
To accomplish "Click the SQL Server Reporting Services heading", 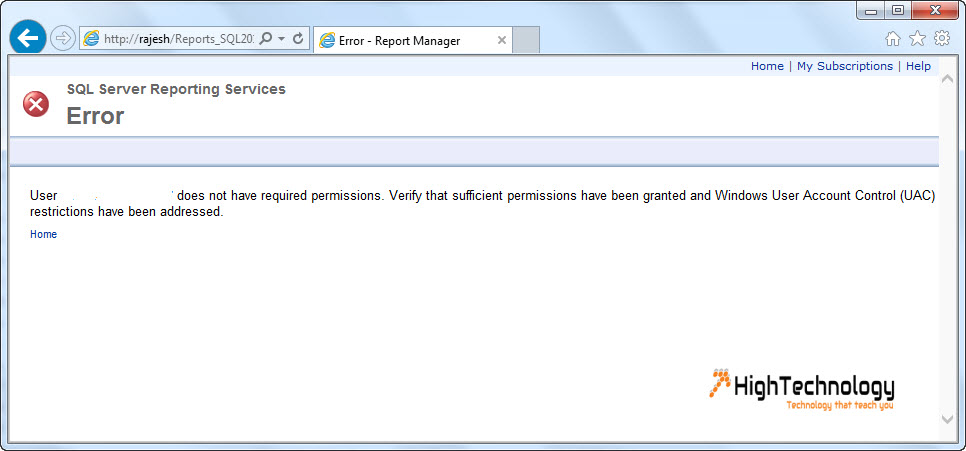I will point(176,89).
